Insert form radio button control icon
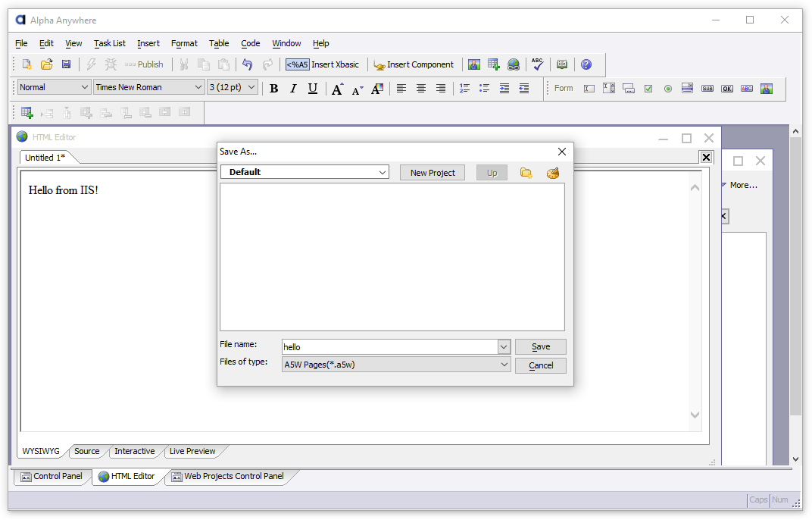The image size is (812, 523). 668,89
